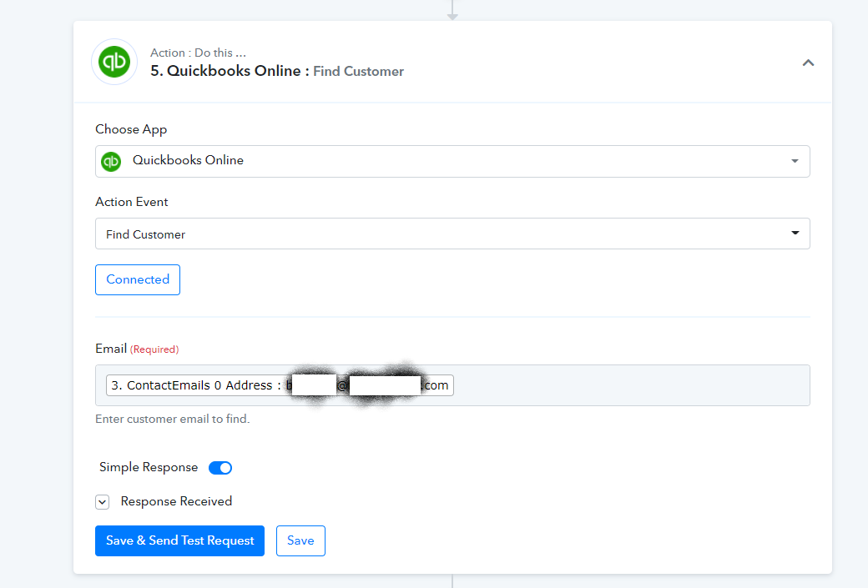Click the Connected button
This screenshot has height=588, width=868.
click(137, 279)
